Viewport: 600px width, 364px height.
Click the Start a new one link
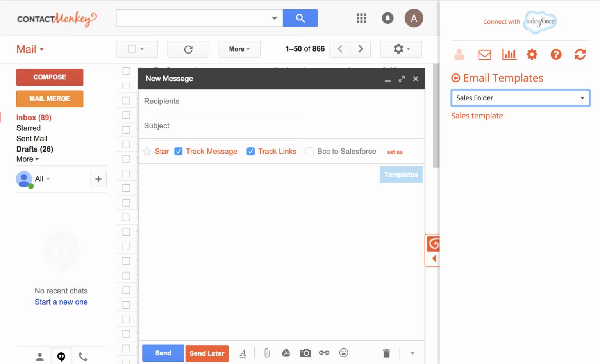click(61, 302)
